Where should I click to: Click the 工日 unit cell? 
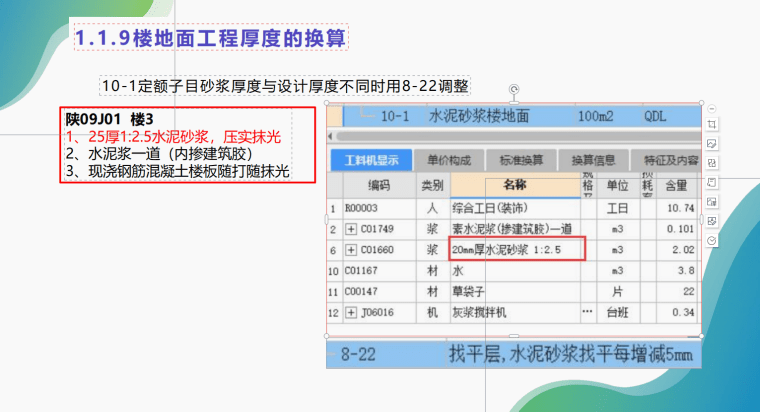pos(618,208)
